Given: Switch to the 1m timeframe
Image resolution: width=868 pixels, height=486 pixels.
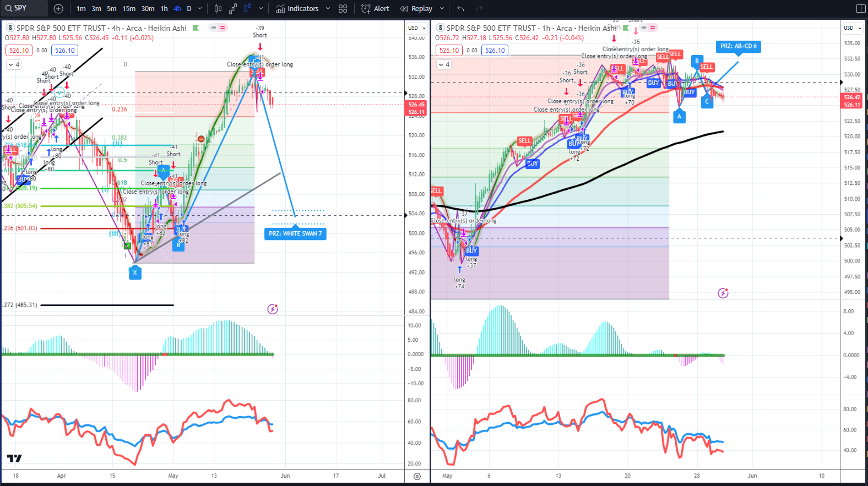Looking at the screenshot, I should tap(81, 9).
